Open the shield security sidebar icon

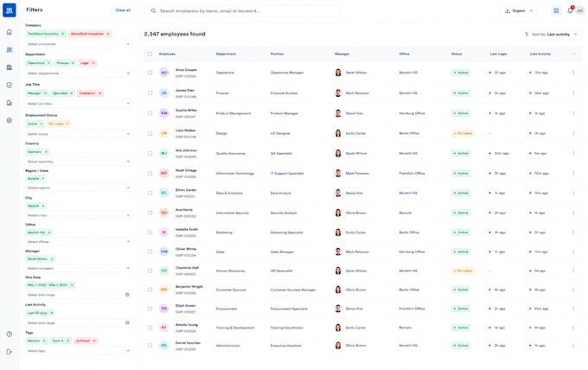10,85
